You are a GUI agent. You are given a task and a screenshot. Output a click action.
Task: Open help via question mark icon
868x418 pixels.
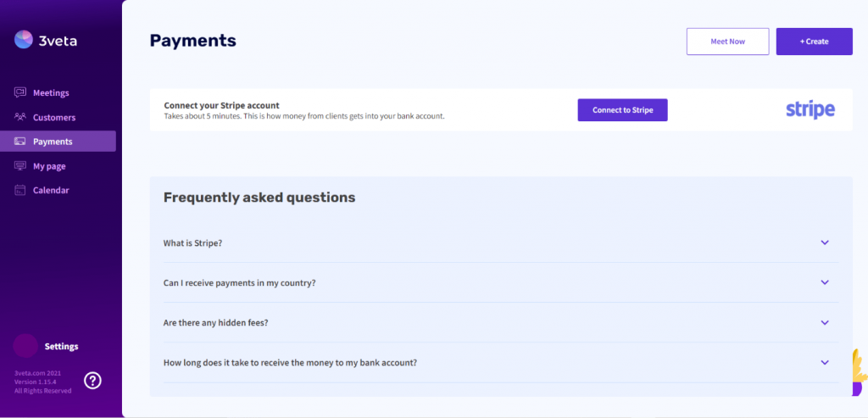click(93, 381)
